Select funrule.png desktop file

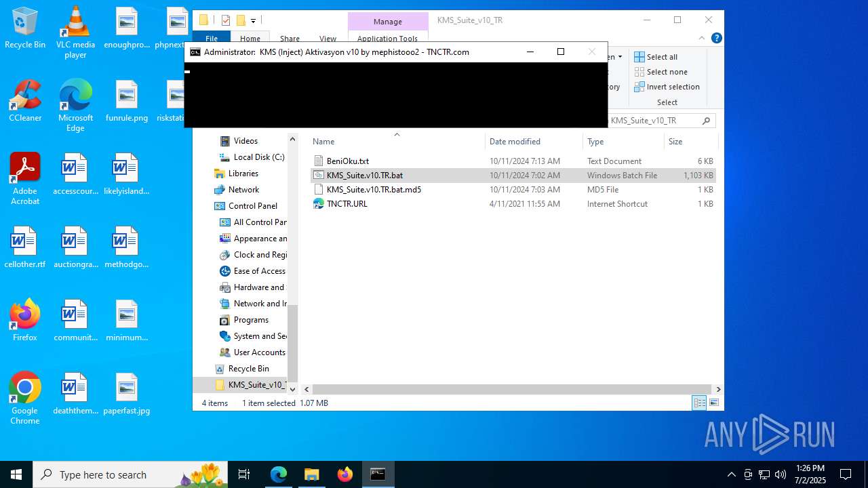pyautogui.click(x=127, y=100)
